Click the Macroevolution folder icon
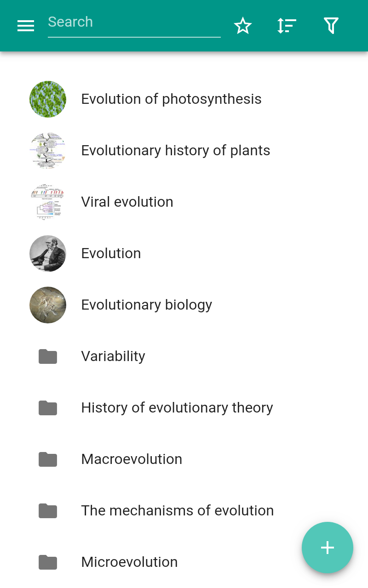Image resolution: width=368 pixels, height=588 pixels. tap(48, 459)
